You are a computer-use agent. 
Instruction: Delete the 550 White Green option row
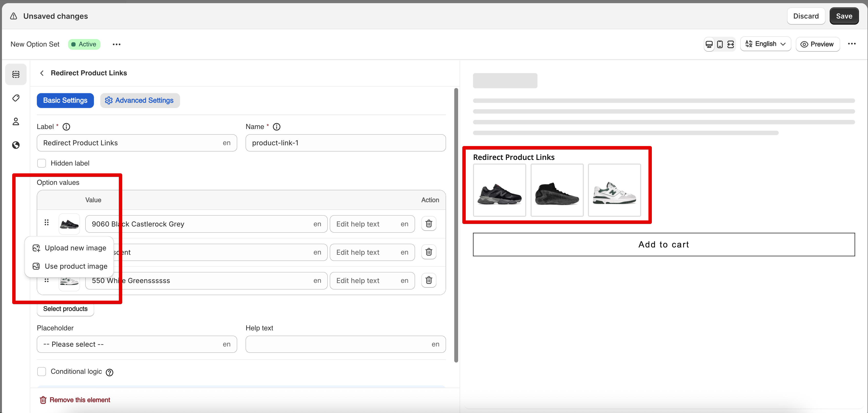(429, 280)
